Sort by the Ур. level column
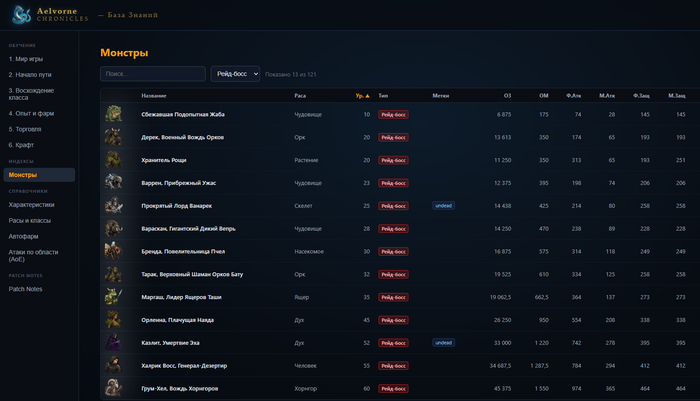Viewport: 700px width, 401px height. click(x=362, y=96)
